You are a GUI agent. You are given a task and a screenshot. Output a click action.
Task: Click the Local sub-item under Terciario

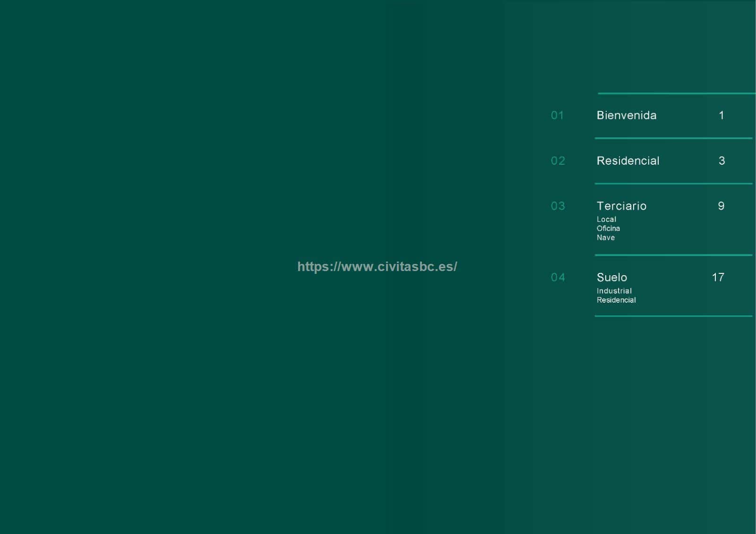pos(606,220)
